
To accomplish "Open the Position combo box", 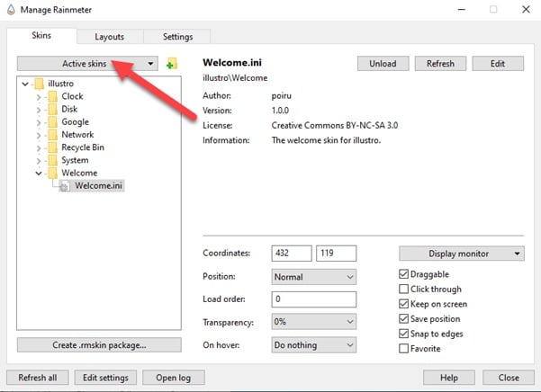I will 313,277.
